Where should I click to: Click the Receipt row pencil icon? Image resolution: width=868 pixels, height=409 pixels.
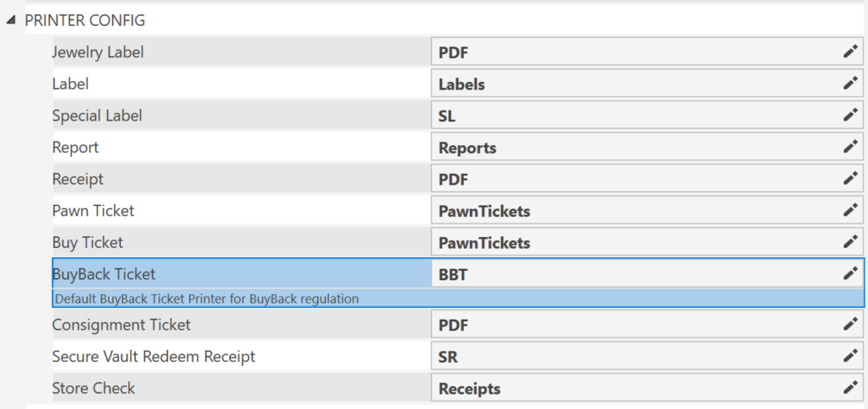point(849,179)
